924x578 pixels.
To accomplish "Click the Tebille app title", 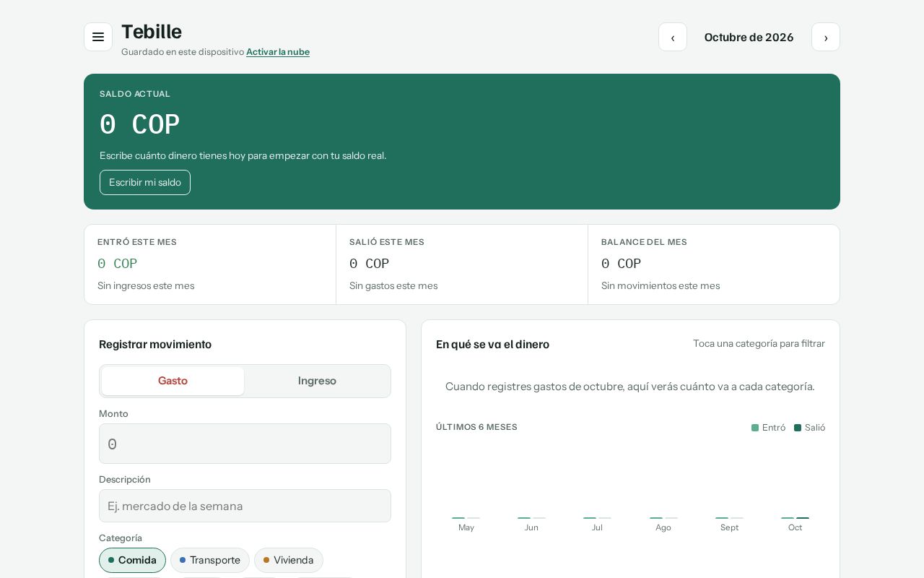I will click(152, 32).
